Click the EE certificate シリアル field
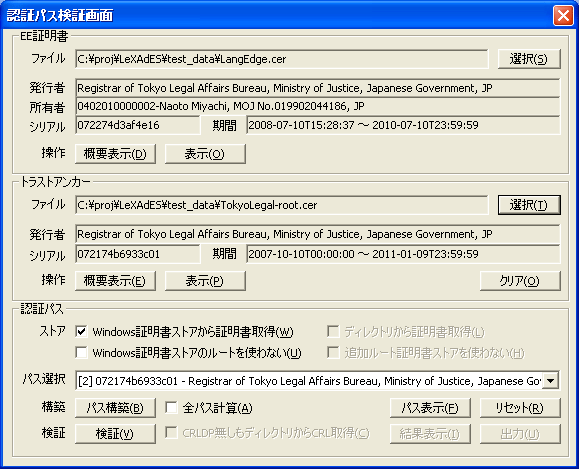This screenshot has width=579, height=469. 138,125
